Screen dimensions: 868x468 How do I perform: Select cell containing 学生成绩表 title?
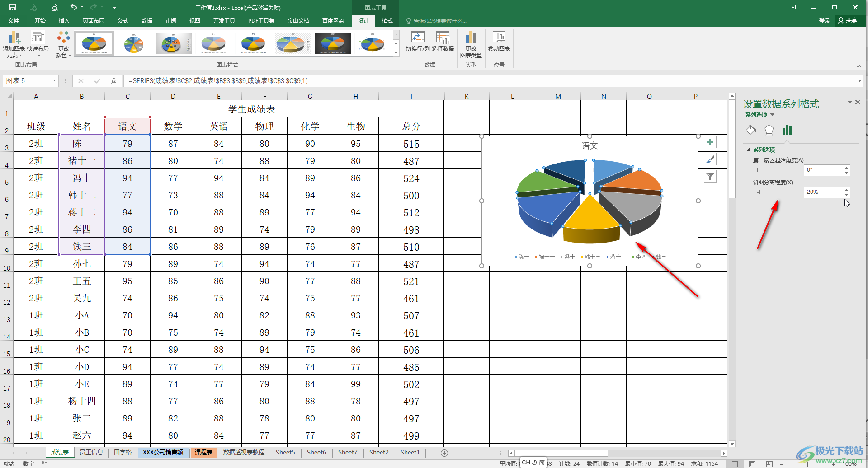click(x=251, y=109)
